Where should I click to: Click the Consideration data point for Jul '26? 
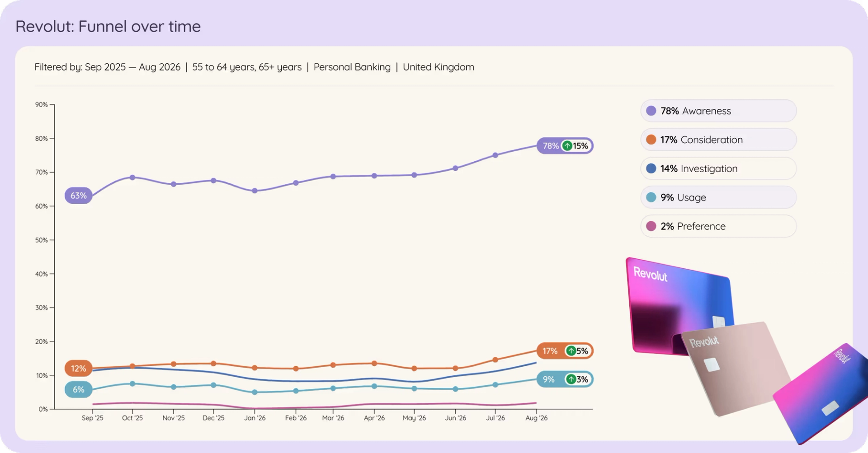pos(495,360)
